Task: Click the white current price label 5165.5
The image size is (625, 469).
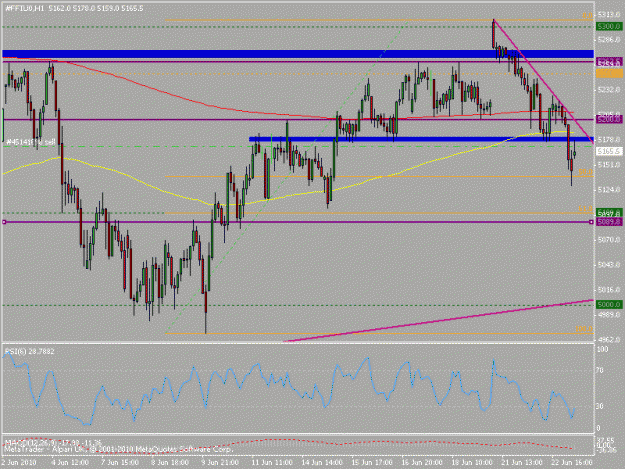Action: (609, 151)
